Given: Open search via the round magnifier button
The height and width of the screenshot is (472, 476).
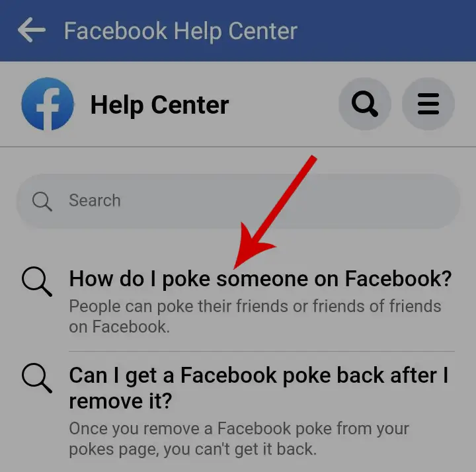Looking at the screenshot, I should point(364,104).
